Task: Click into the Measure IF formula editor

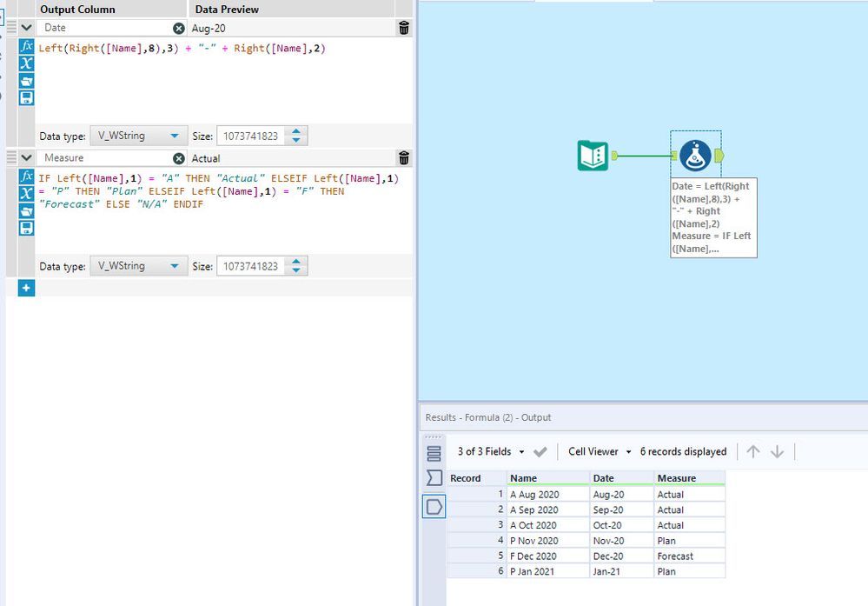Action: 223,210
